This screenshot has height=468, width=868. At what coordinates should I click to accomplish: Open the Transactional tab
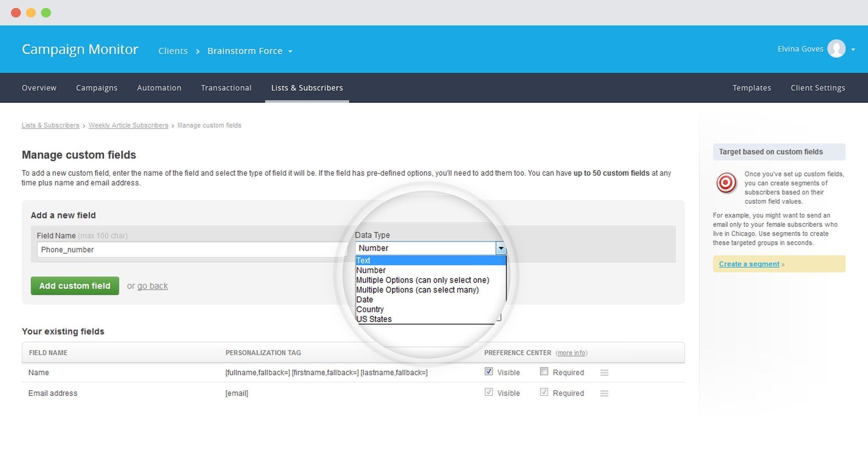point(226,88)
